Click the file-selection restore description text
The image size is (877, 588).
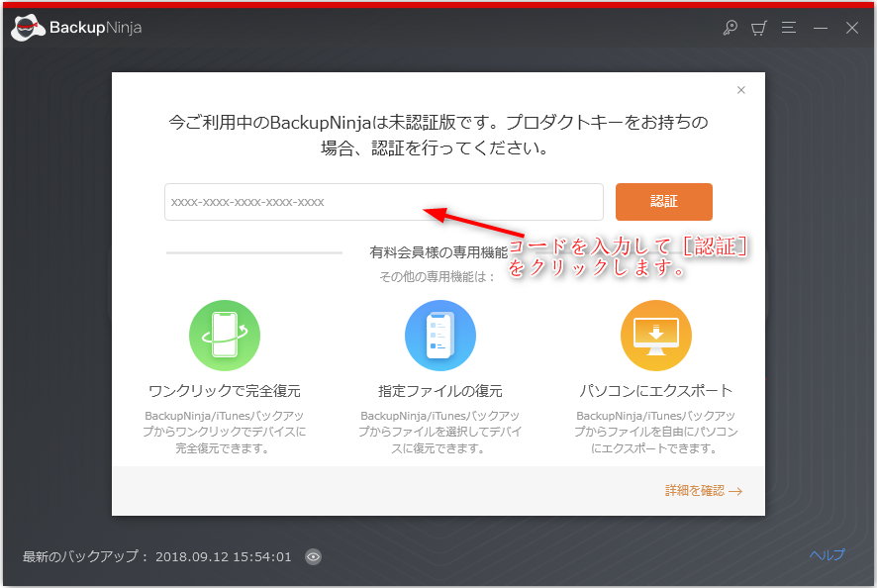(440, 432)
